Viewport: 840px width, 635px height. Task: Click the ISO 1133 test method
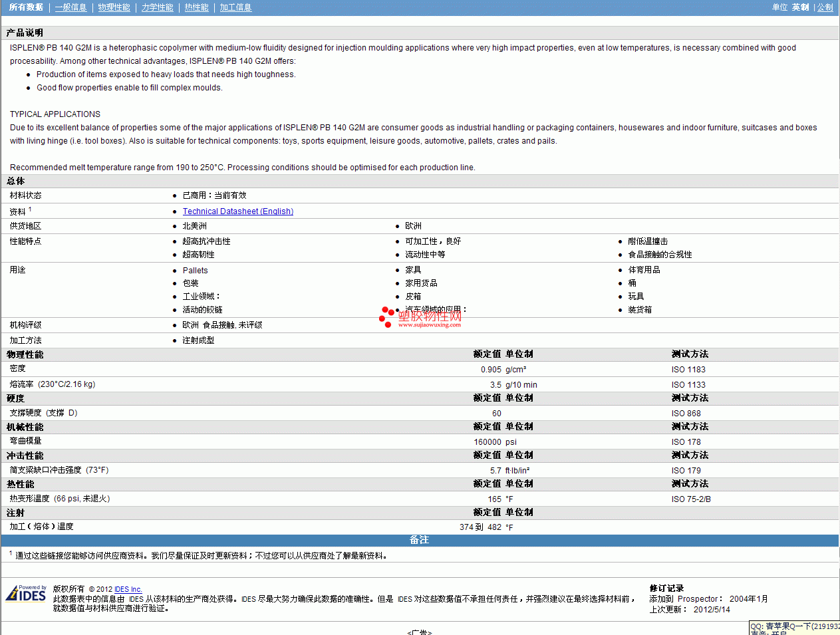click(x=688, y=385)
